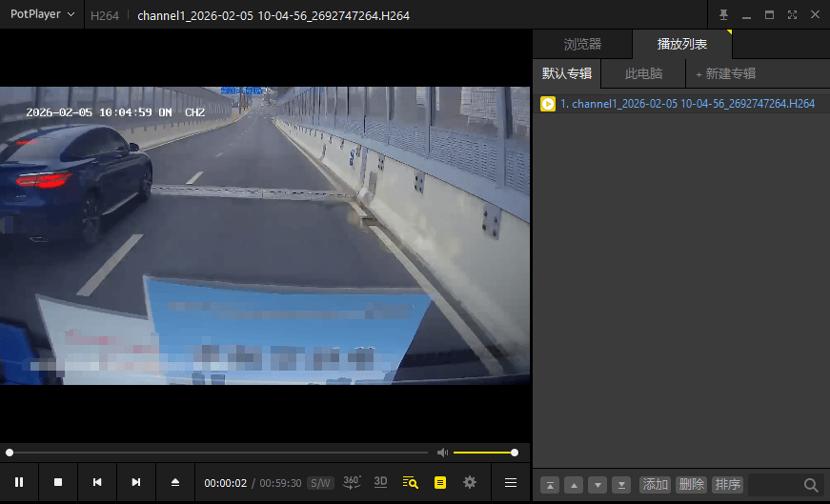Viewport: 830px width, 504px height.
Task: Skip to the next file
Action: point(136,482)
